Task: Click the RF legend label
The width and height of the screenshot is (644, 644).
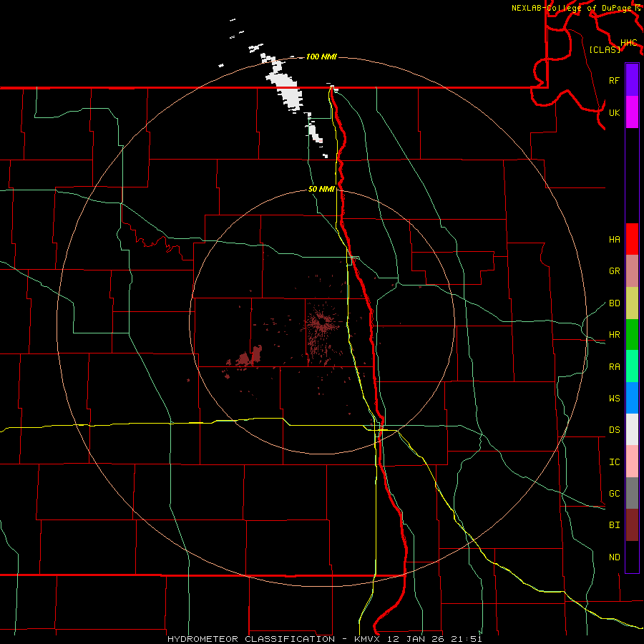Action: [x=615, y=80]
